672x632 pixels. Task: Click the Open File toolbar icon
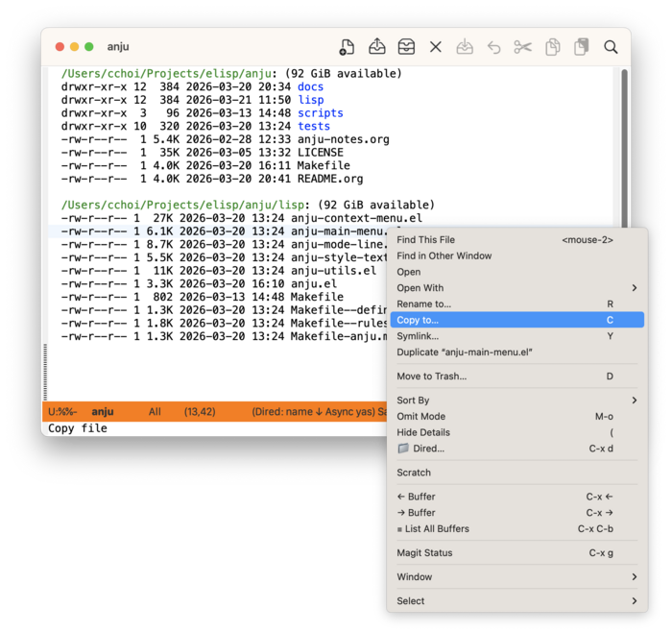point(377,47)
